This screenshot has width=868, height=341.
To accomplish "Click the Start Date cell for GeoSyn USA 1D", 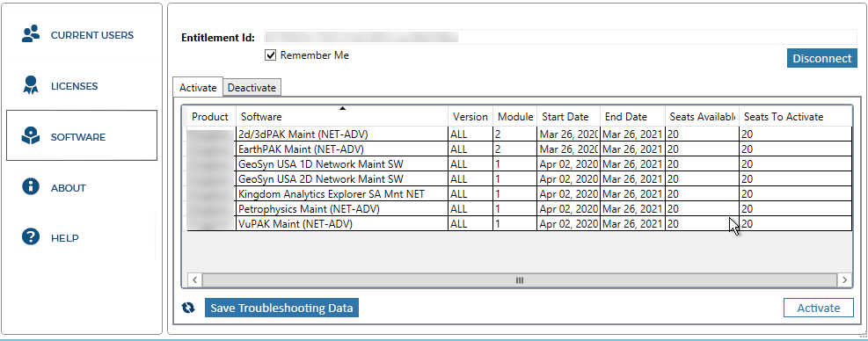I will point(568,163).
